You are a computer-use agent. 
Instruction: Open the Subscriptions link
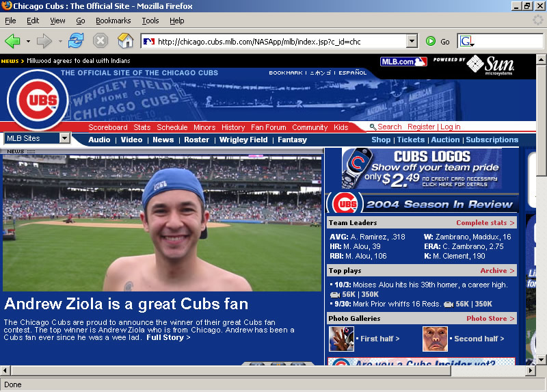click(x=492, y=140)
